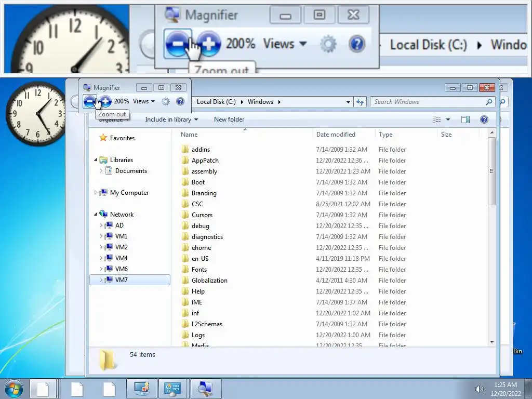Open the arrow after Windows breadcrumb
Viewport: 532px width, 399px height.
[279, 102]
